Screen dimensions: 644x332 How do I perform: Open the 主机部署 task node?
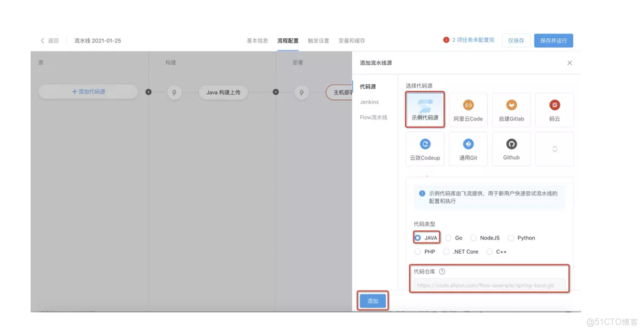340,92
